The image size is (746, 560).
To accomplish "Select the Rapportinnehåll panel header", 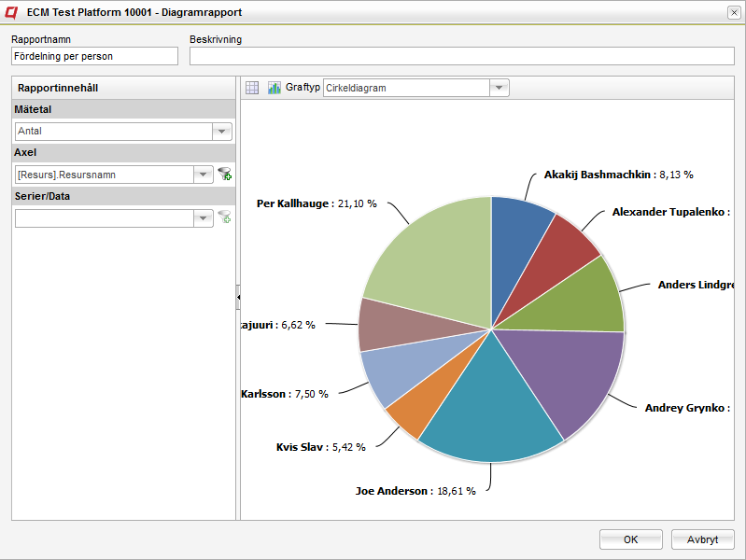I will [123, 88].
